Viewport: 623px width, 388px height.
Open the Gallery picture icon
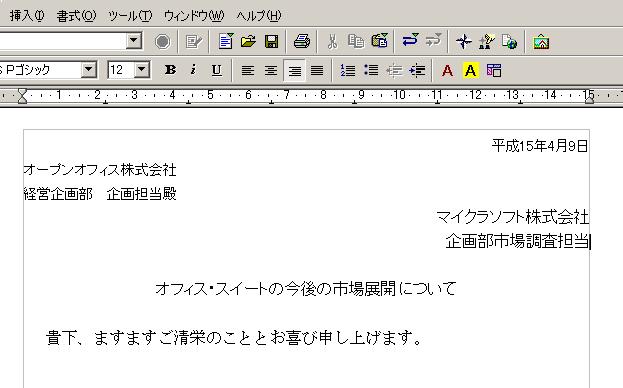(x=541, y=41)
